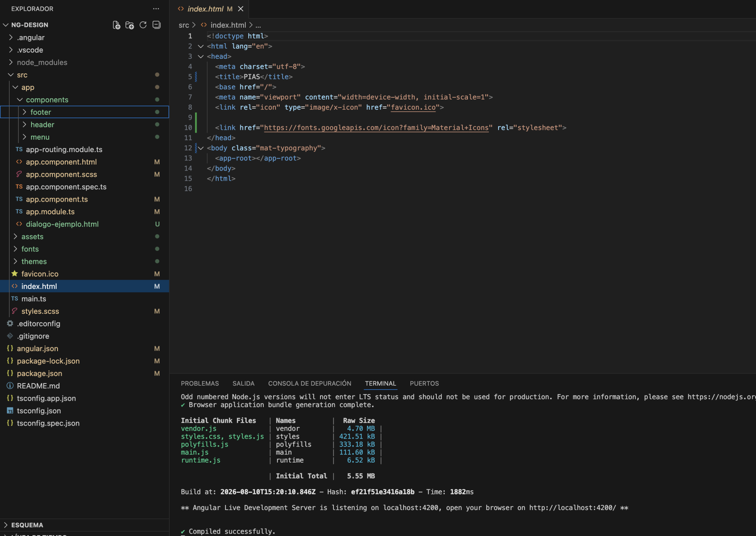Click the main.ts TypeScript file icon
The image size is (756, 536).
(15, 299)
